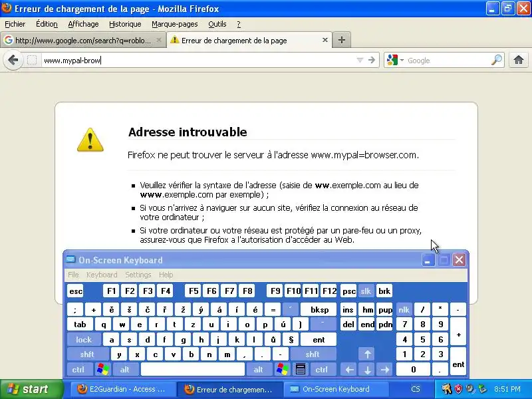Open the Affichage menu
Screen dimensions: 532x399
point(83,24)
